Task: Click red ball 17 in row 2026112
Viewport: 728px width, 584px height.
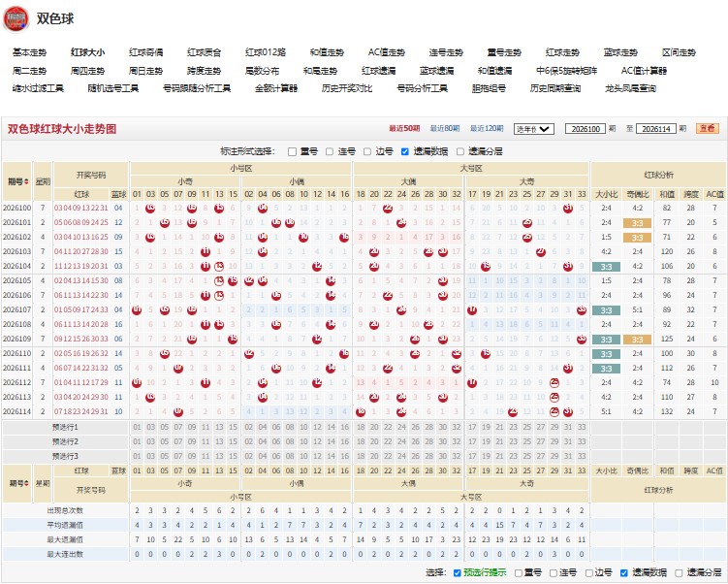Action: pyautogui.click(x=472, y=383)
